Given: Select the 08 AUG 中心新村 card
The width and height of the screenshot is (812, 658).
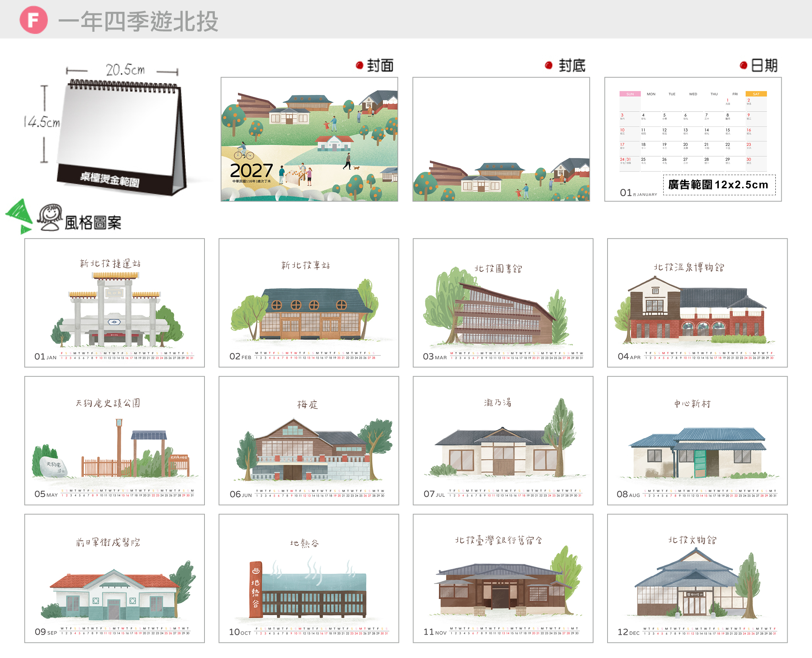Looking at the screenshot, I should point(697,440).
